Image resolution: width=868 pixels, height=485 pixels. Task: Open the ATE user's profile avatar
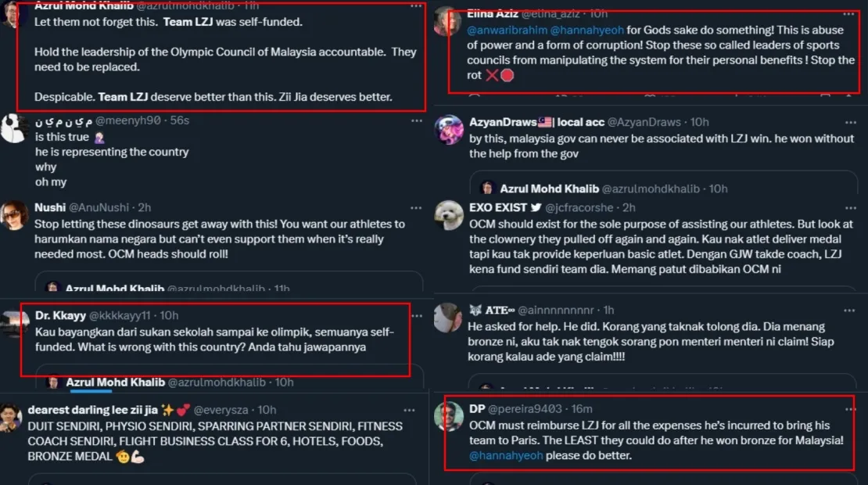pos(449,318)
